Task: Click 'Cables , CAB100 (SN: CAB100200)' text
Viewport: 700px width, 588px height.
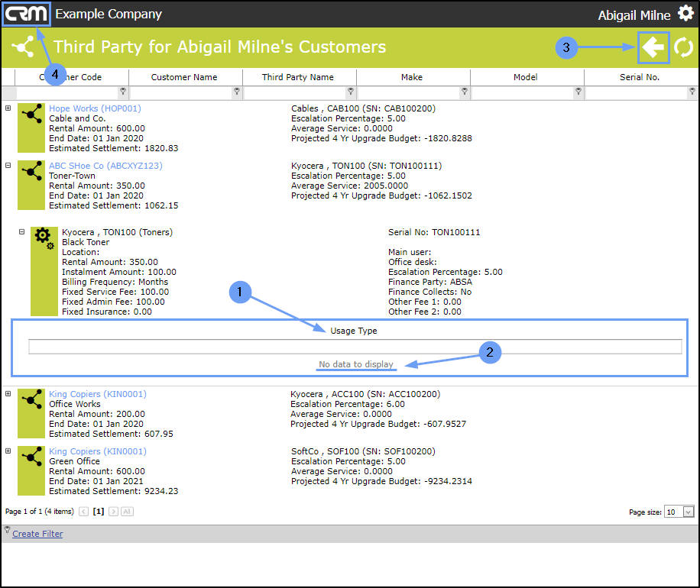Action: click(363, 108)
